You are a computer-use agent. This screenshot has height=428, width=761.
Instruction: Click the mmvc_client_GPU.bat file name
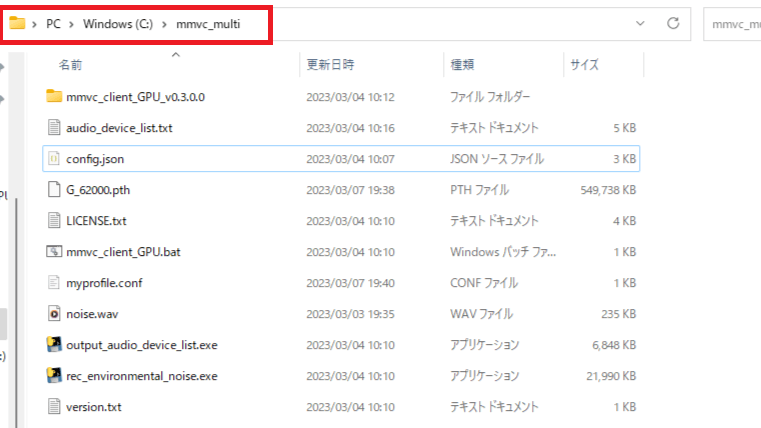(x=123, y=252)
